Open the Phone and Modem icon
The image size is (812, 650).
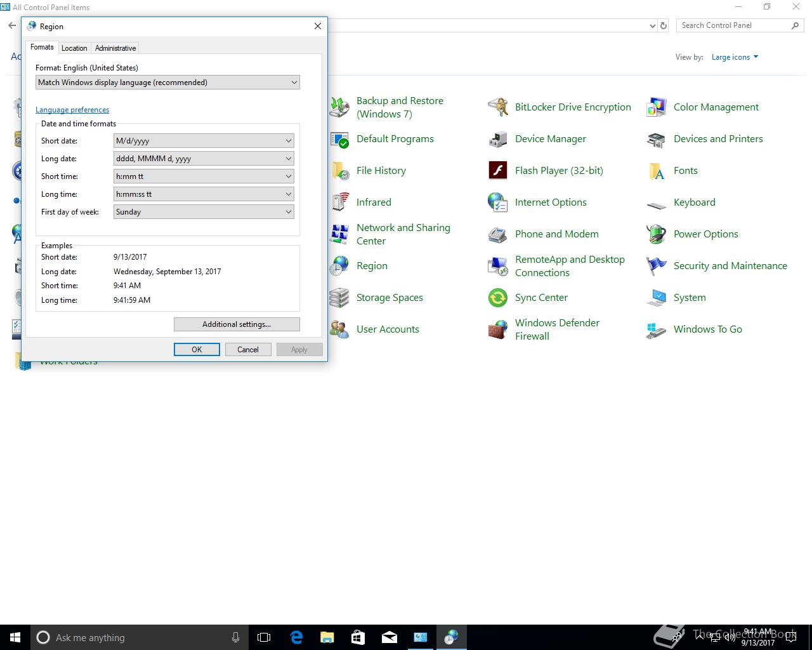(x=498, y=234)
